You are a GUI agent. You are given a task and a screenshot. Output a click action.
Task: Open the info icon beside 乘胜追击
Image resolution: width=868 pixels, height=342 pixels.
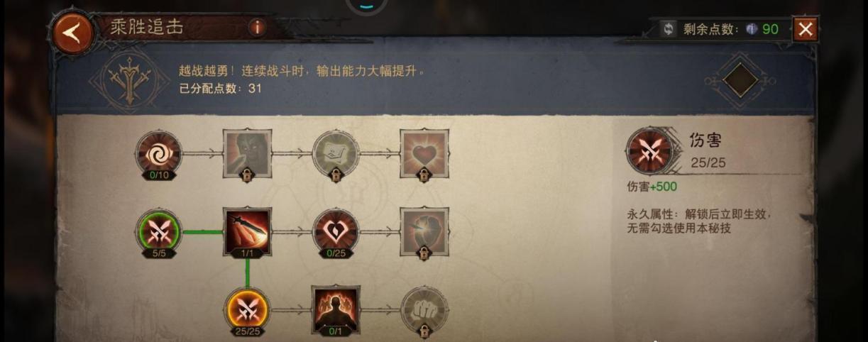(256, 28)
